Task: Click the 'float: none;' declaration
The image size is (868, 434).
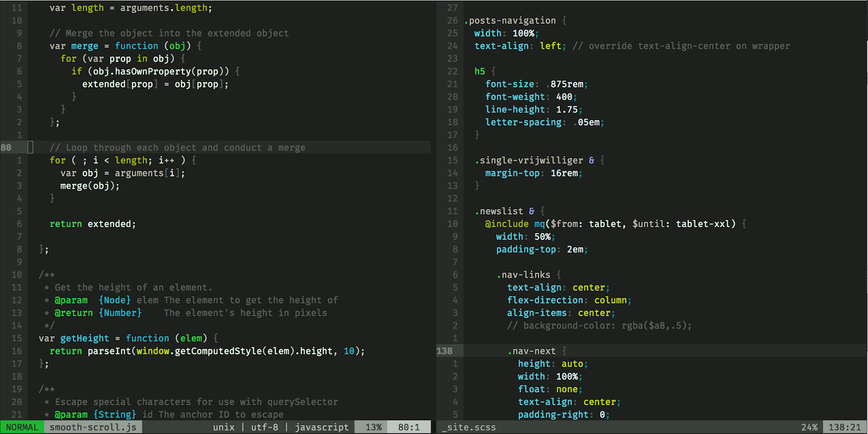Action: (551, 389)
